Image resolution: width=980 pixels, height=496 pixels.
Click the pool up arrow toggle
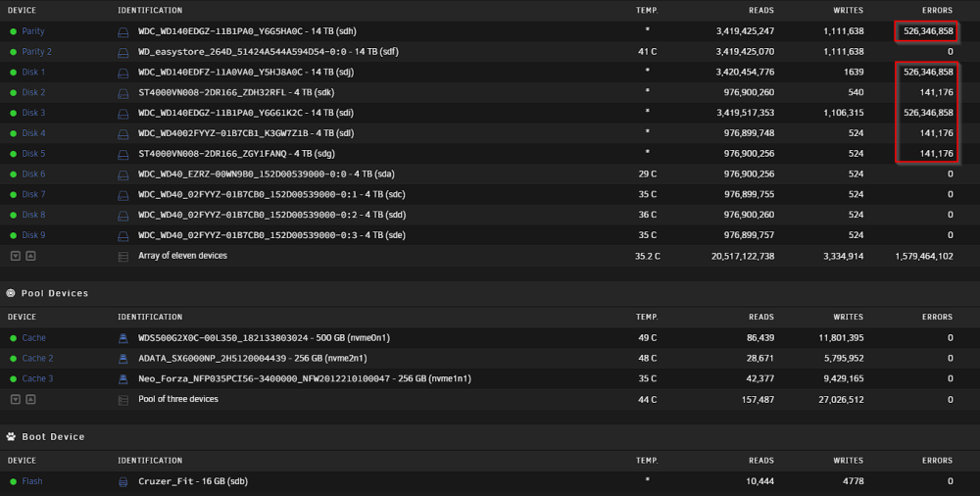[30, 399]
